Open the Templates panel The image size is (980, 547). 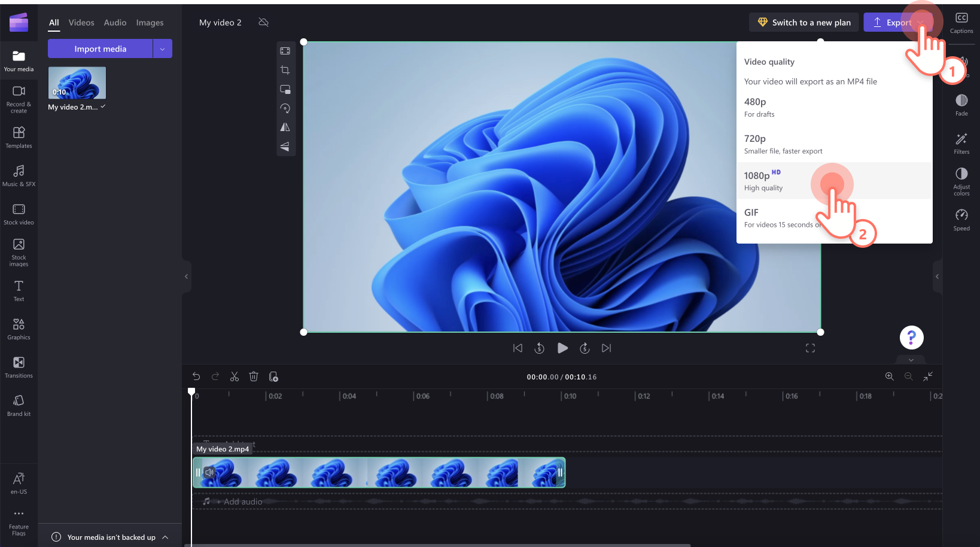click(19, 137)
